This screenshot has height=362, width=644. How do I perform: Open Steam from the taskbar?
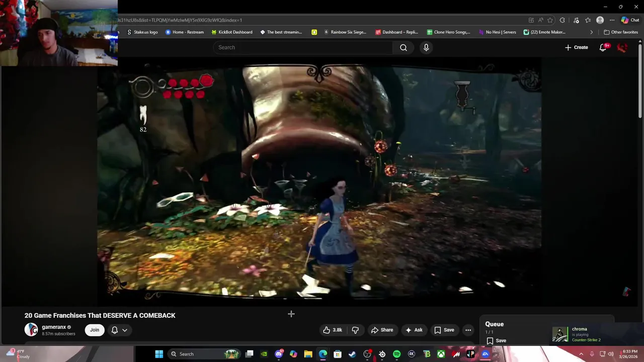tap(352, 354)
